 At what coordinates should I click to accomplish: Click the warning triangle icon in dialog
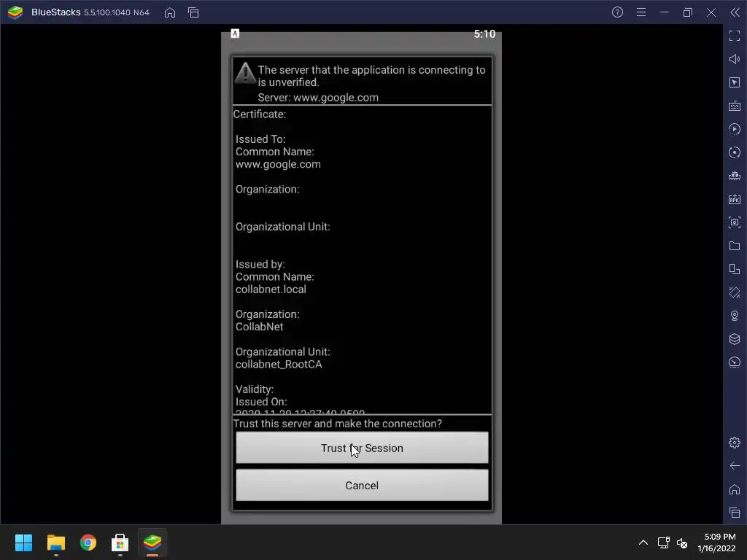245,74
